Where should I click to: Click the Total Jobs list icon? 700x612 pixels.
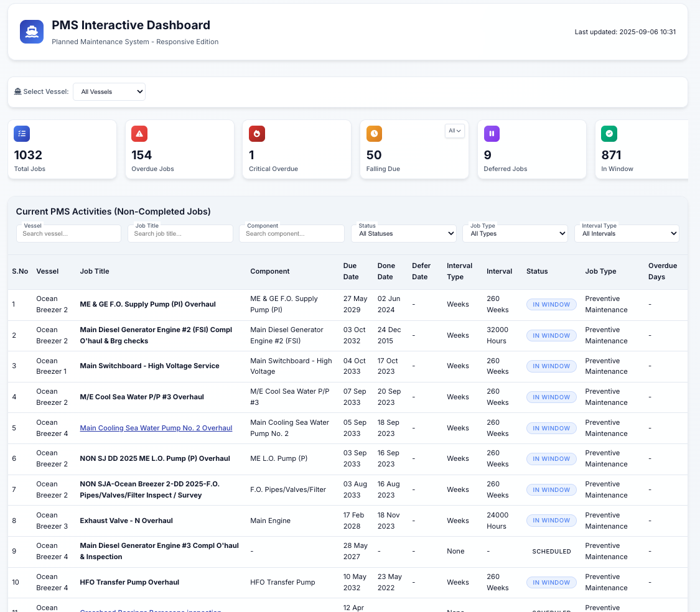[x=22, y=134]
